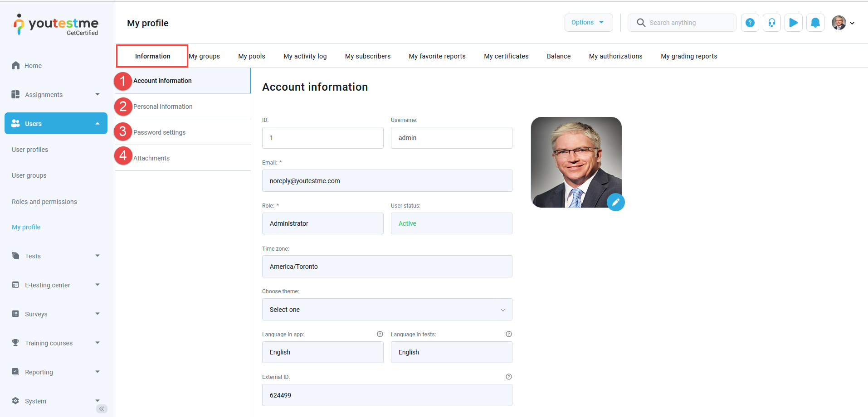Open the help question mark icon
The width and height of the screenshot is (868, 417).
tap(750, 23)
